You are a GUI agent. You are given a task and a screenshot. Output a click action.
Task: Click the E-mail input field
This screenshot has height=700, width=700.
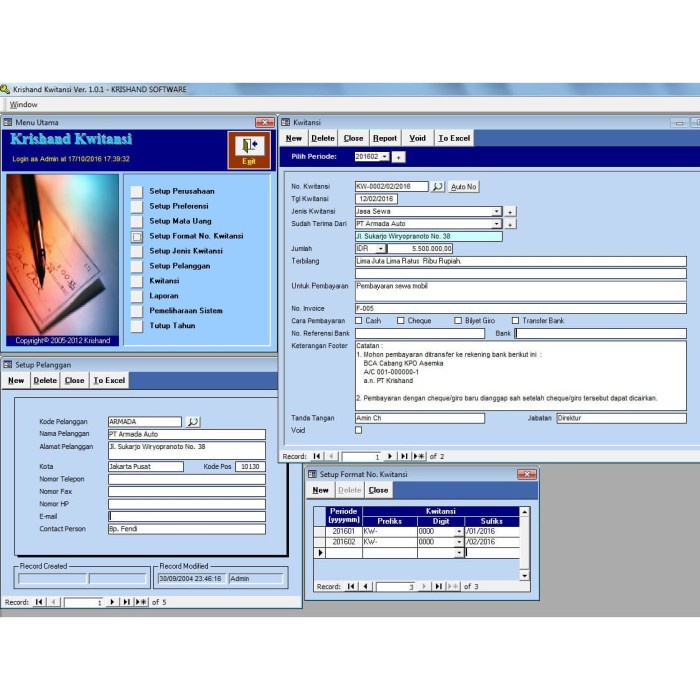pyautogui.click(x=186, y=516)
